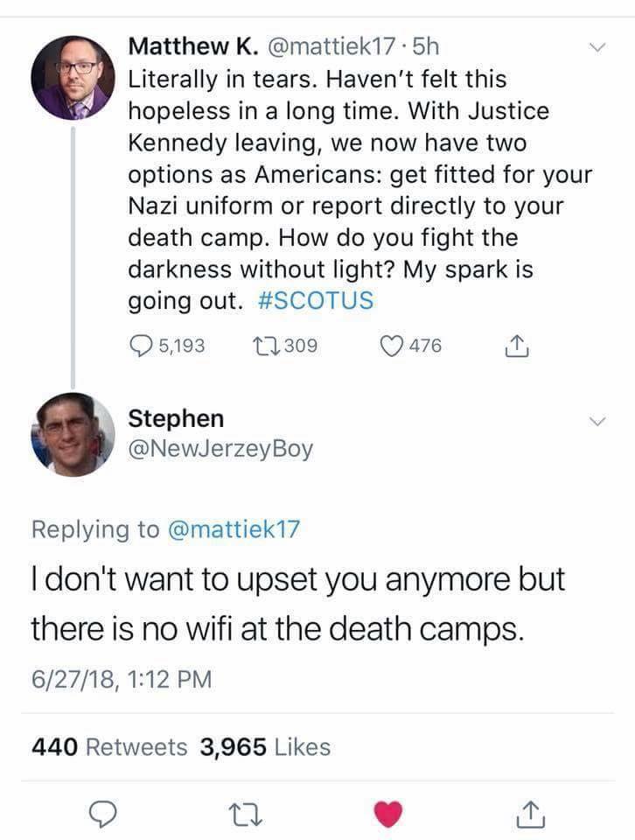Click reply icon on Matthew K.'s tweet
The height and width of the screenshot is (840, 635).
coord(141,346)
